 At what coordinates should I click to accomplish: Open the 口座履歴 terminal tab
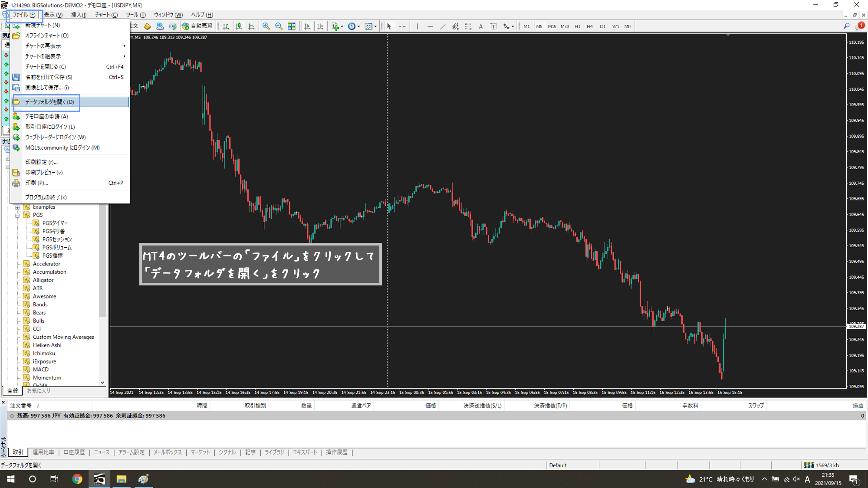(x=74, y=452)
